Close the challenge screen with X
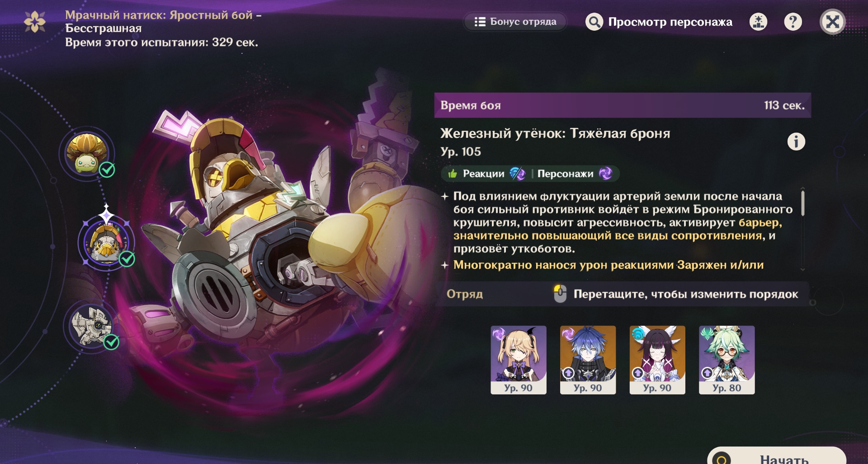This screenshot has width=868, height=464. coord(832,22)
